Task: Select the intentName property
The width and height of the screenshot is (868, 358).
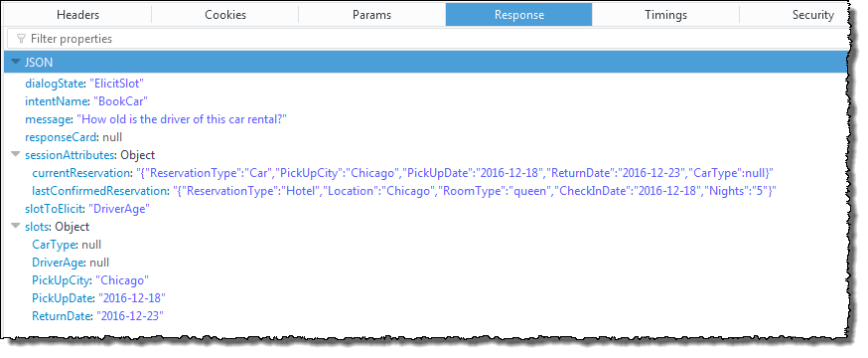Action: [x=86, y=101]
